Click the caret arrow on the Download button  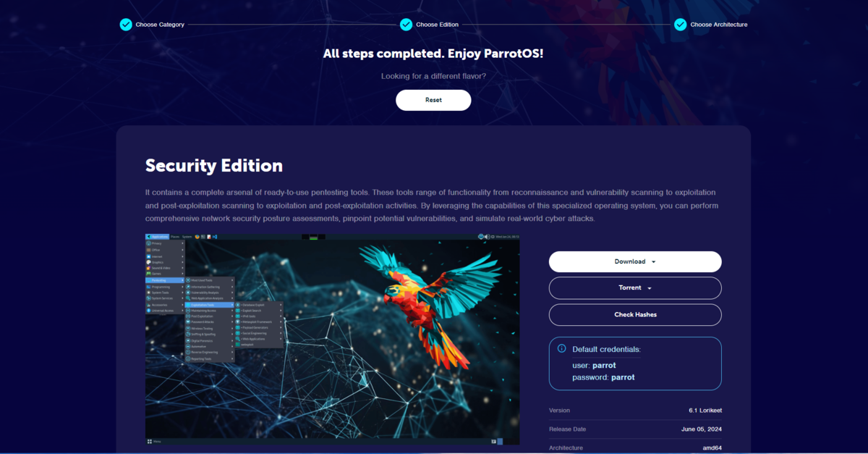654,262
